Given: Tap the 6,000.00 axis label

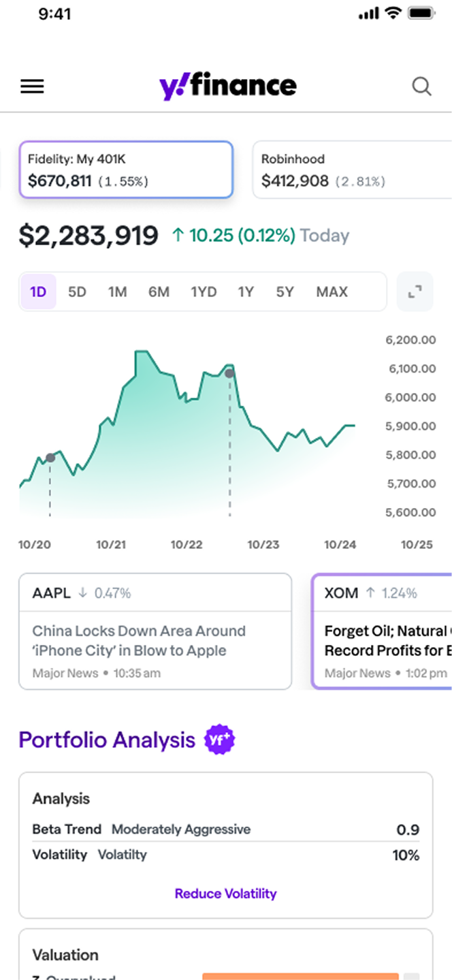Looking at the screenshot, I should tap(410, 398).
